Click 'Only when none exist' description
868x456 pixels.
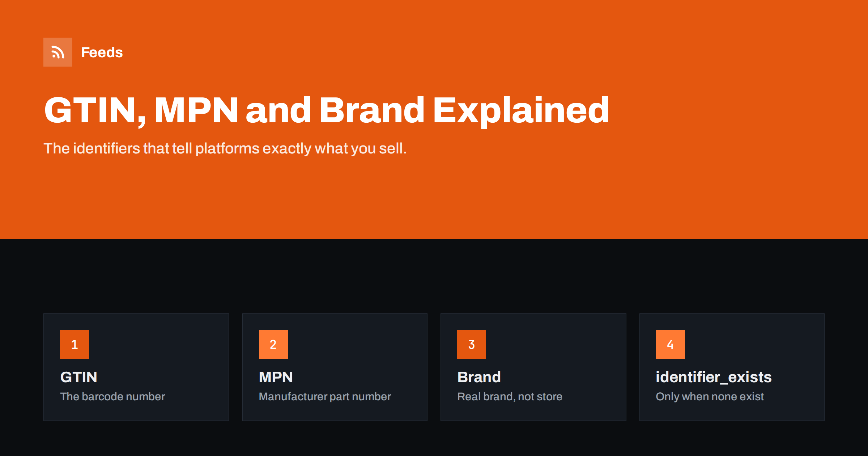710,397
